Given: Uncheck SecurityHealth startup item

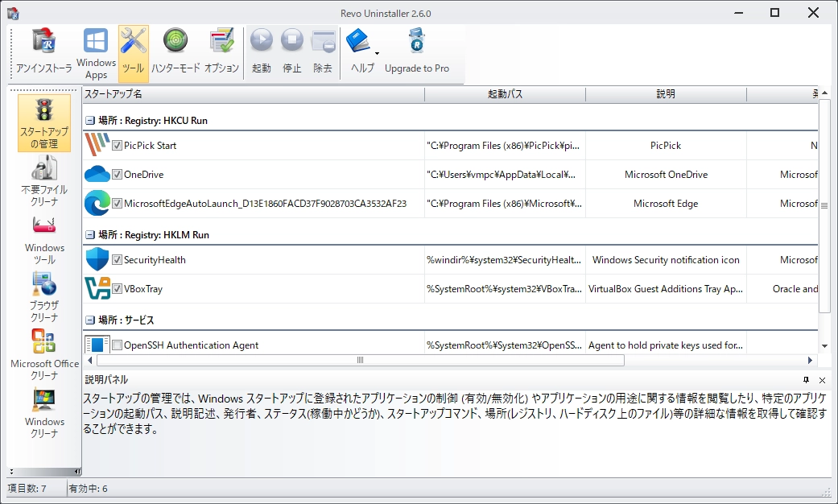Looking at the screenshot, I should pyautogui.click(x=117, y=260).
